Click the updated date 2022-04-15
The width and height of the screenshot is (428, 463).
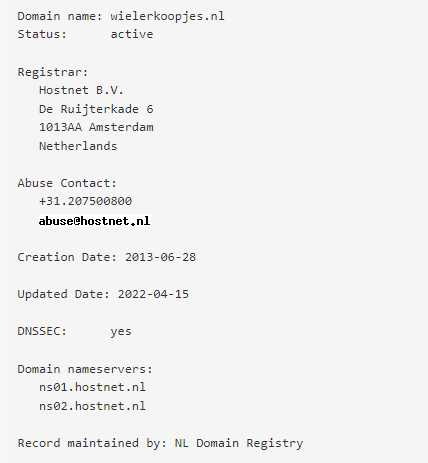tap(153, 294)
